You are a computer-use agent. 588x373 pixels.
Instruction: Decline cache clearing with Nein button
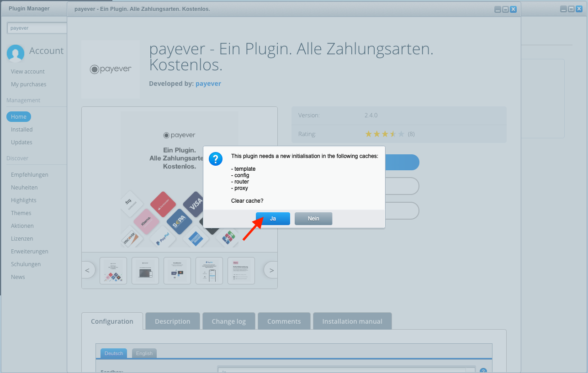(313, 219)
